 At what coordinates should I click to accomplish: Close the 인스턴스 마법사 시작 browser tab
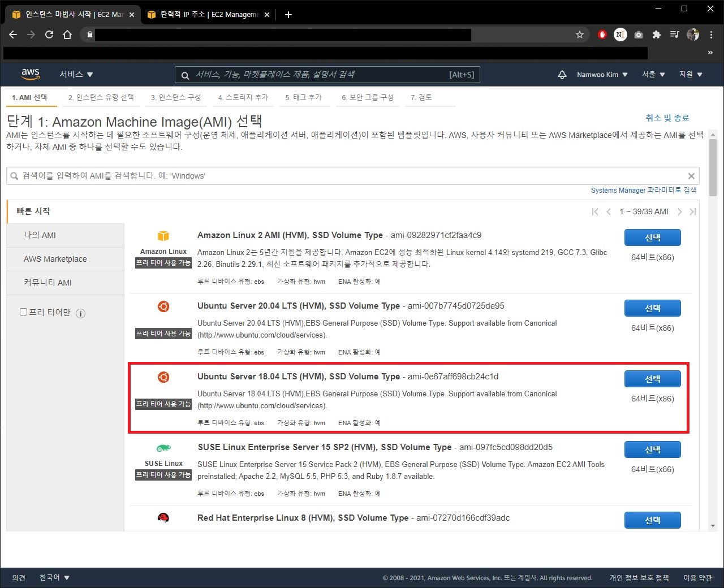point(131,15)
